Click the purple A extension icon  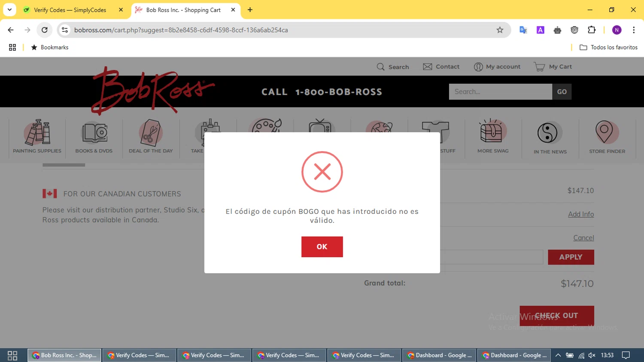[541, 30]
